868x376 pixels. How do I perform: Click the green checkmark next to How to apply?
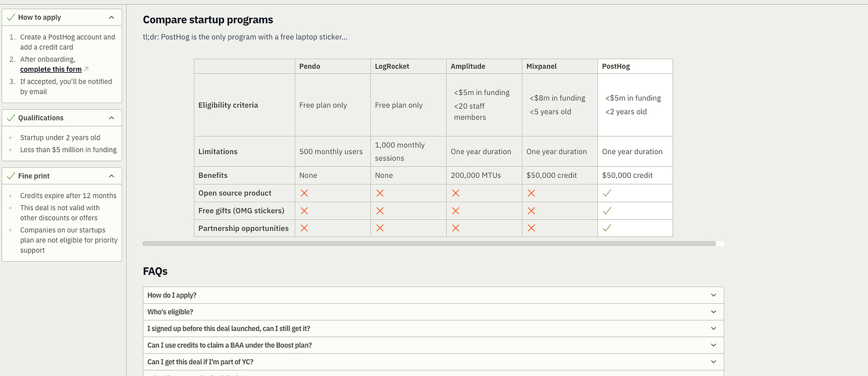point(11,17)
